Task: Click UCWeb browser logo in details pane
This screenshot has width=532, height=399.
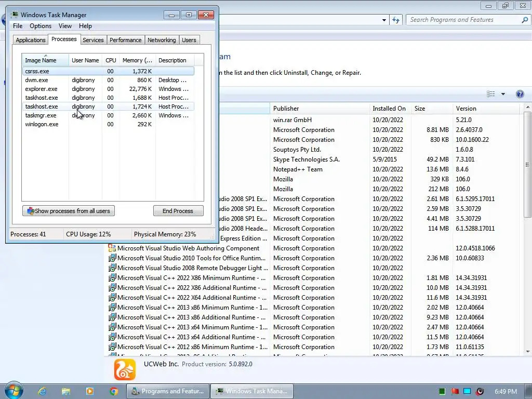Action: [125, 369]
